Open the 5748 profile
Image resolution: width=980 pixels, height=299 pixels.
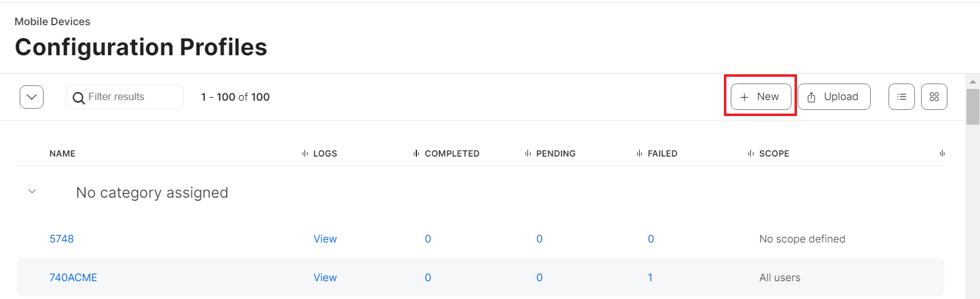61,239
